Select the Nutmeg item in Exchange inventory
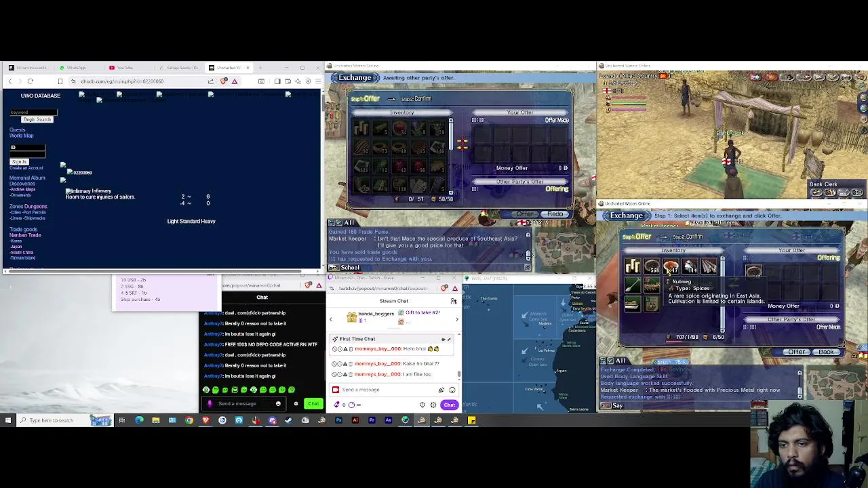868x488 pixels. (x=671, y=266)
